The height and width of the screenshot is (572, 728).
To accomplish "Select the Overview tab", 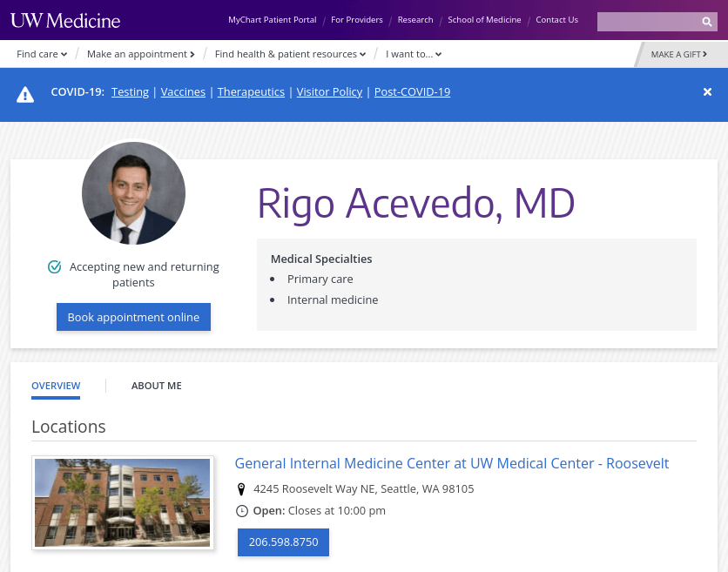I will coord(56,386).
